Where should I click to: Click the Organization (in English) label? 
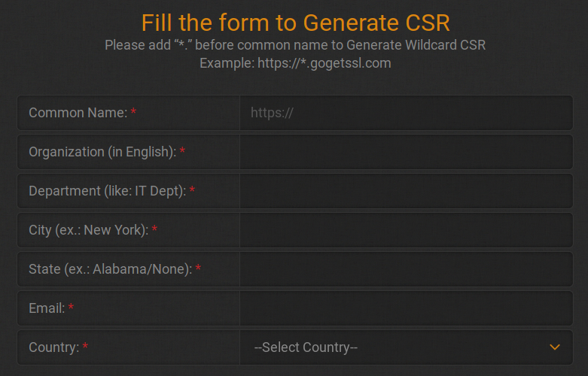click(102, 152)
